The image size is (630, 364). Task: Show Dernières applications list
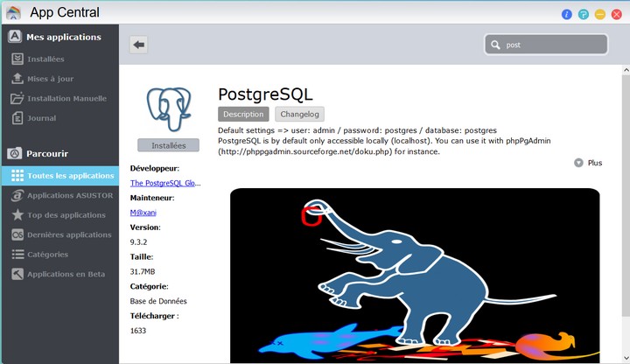coord(60,234)
